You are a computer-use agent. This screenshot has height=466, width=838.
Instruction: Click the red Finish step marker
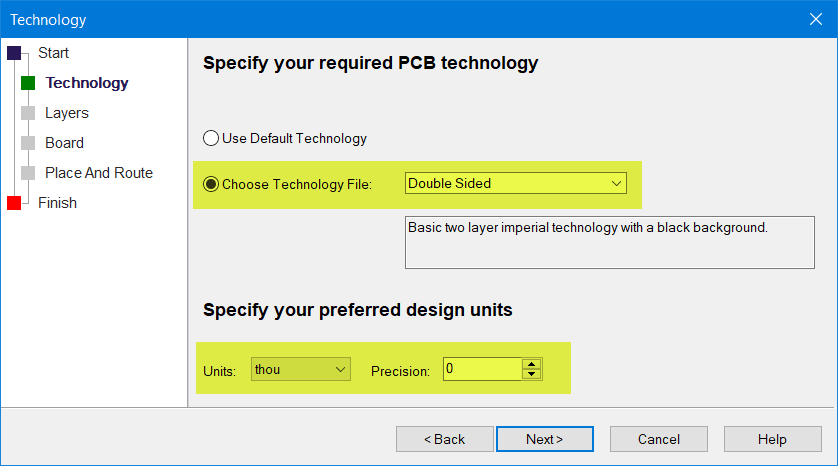tap(14, 203)
